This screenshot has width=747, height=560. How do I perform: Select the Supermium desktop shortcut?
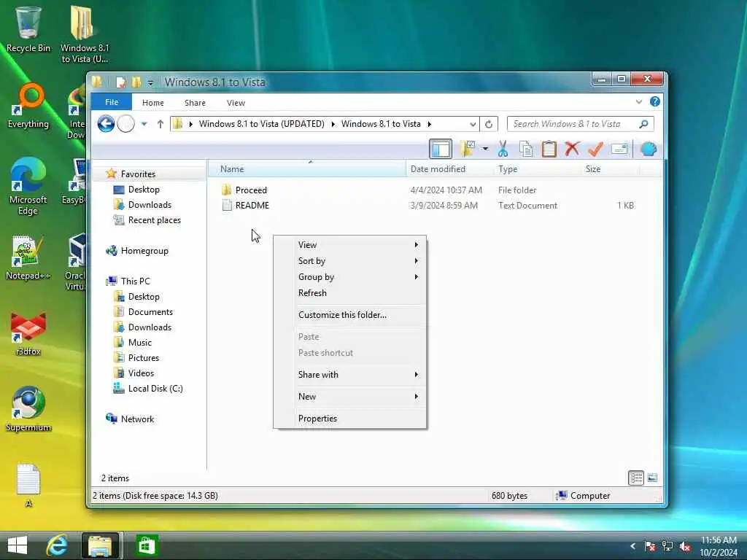(x=28, y=410)
